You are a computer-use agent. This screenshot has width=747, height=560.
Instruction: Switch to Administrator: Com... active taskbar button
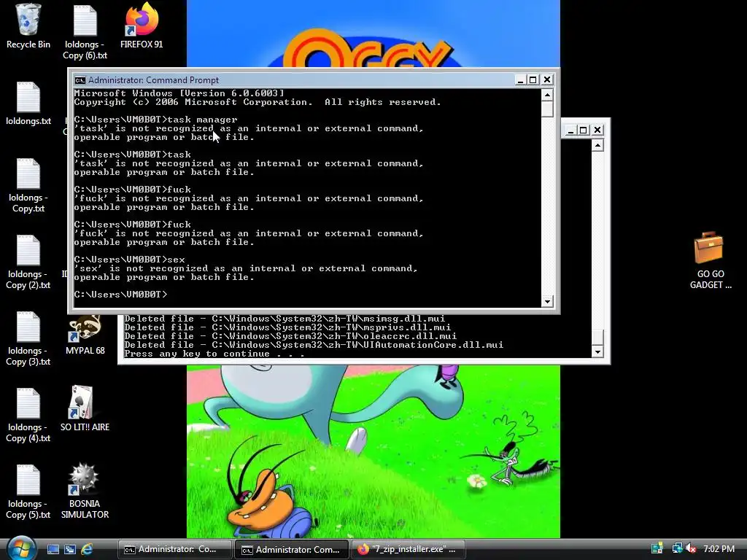pos(292,549)
